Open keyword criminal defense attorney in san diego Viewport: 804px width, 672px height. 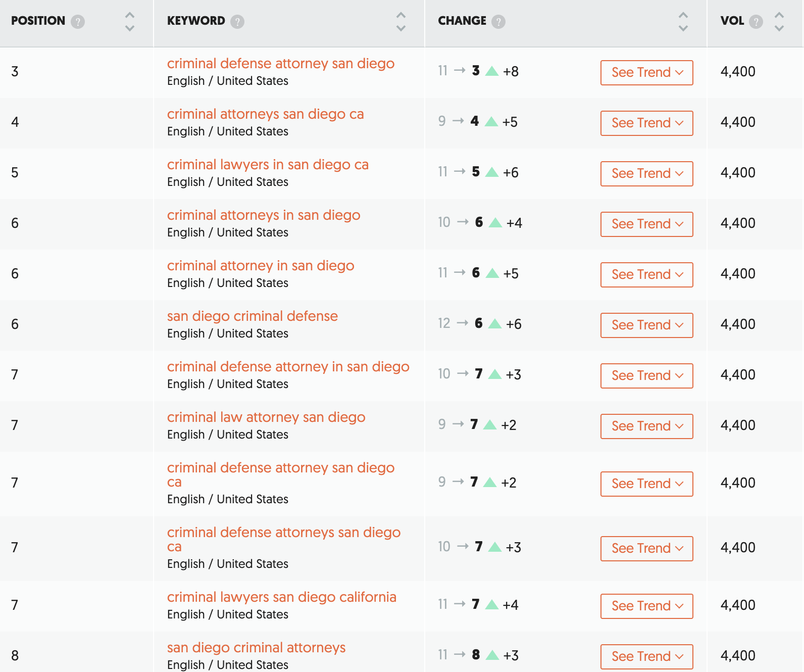(288, 367)
